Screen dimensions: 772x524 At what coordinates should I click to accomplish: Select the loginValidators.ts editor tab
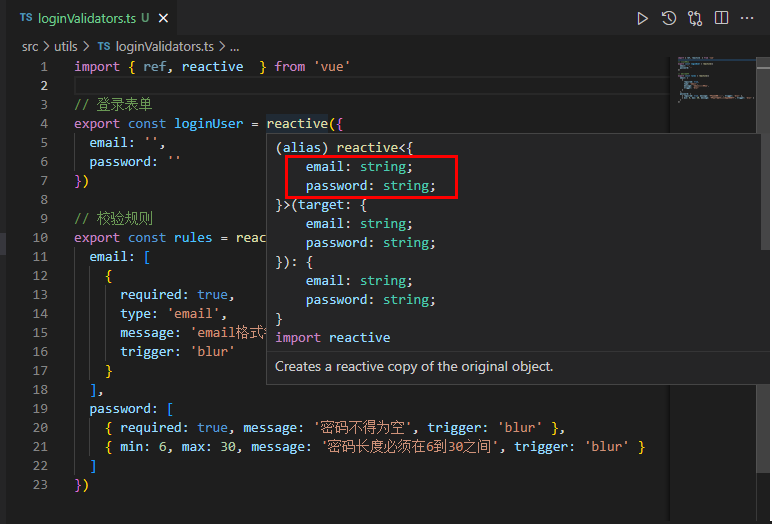(91, 18)
